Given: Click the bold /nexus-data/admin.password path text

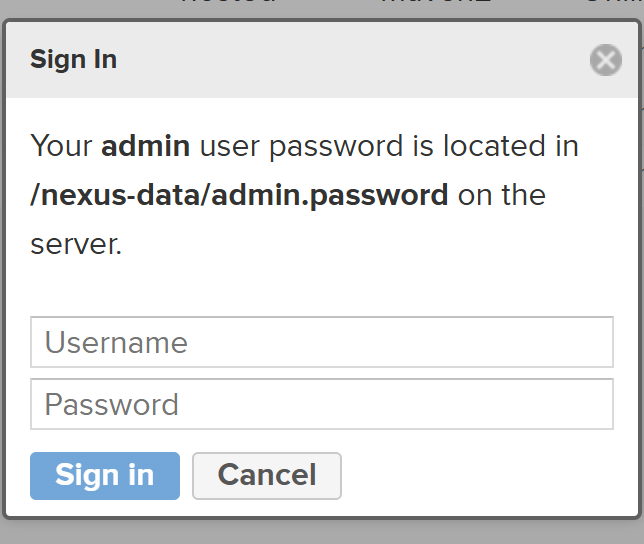Looking at the screenshot, I should (x=239, y=195).
